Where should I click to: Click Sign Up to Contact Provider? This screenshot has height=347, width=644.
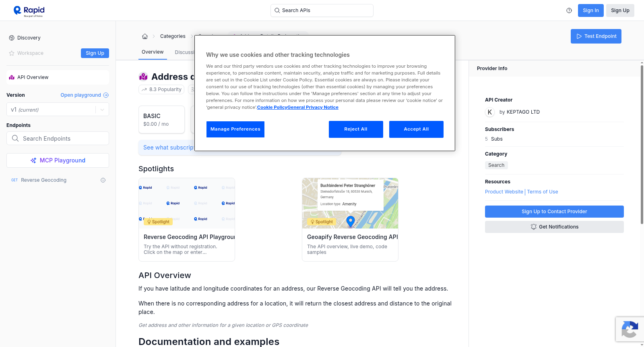tap(554, 212)
